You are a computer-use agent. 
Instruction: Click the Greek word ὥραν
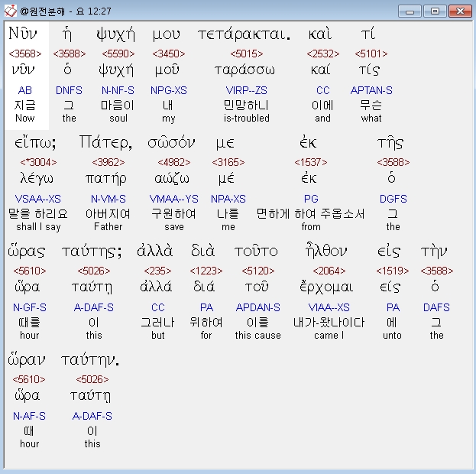pyautogui.click(x=27, y=360)
